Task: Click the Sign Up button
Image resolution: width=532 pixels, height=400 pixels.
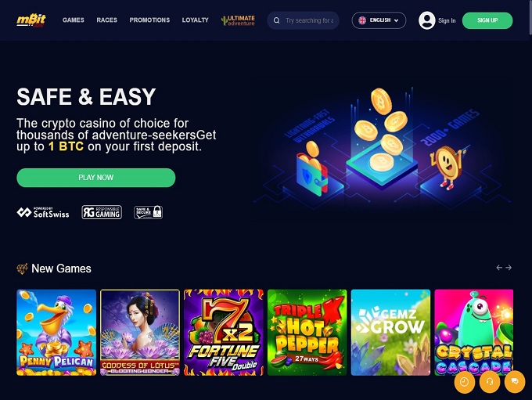Action: pyautogui.click(x=487, y=20)
